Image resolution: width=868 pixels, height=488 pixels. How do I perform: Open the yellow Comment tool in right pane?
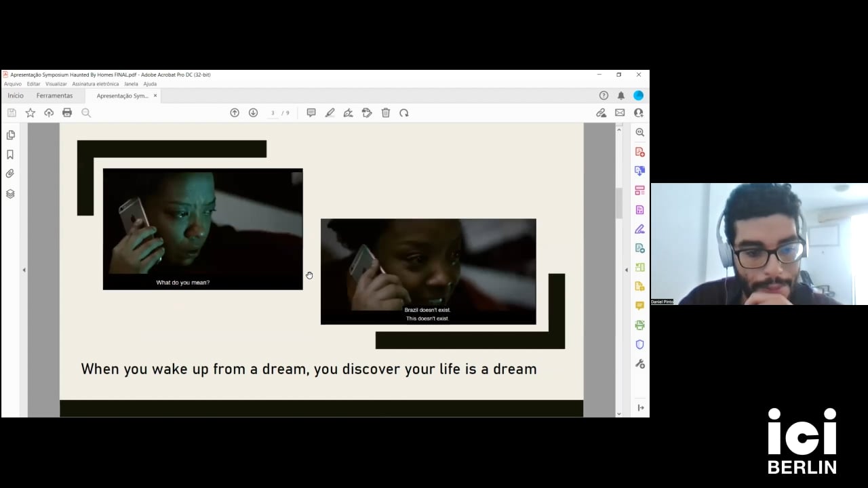[x=639, y=306]
